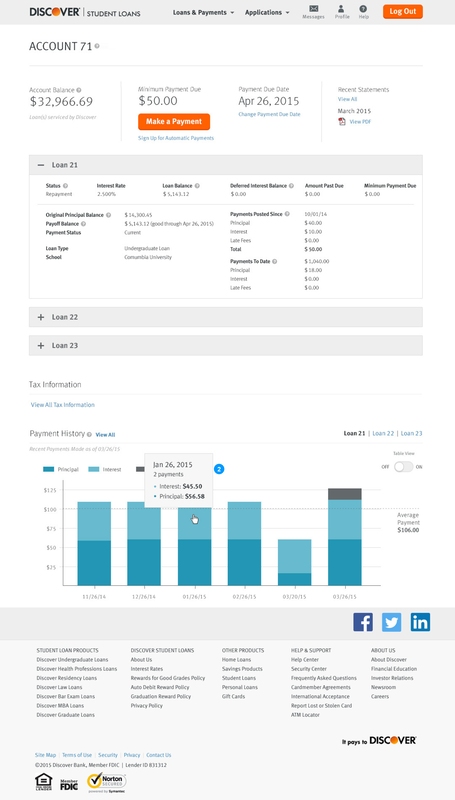Open Investor Relations footer link
The image size is (455, 800).
[x=392, y=678]
